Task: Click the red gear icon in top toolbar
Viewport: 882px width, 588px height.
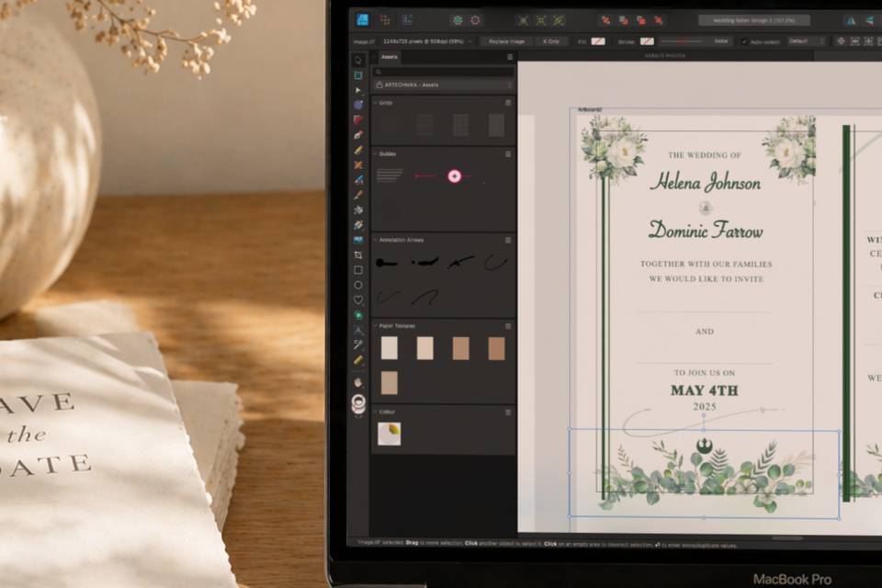Action: point(476,20)
